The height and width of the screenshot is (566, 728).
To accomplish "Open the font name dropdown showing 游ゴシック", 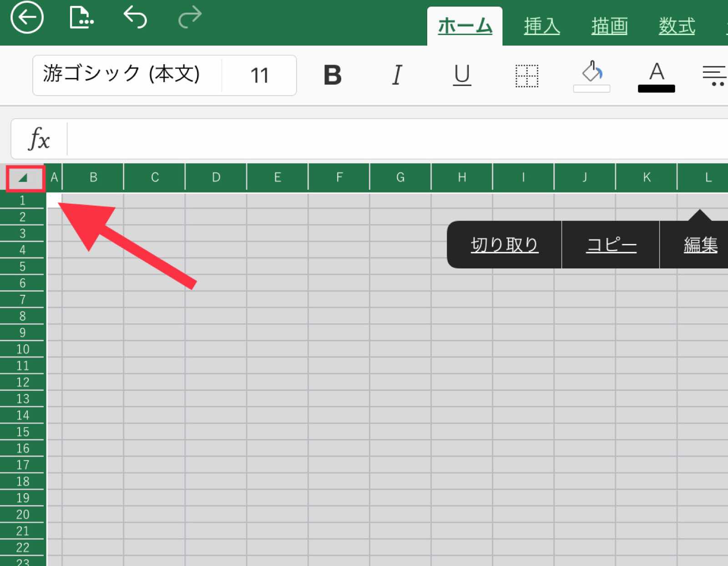I will pos(123,76).
